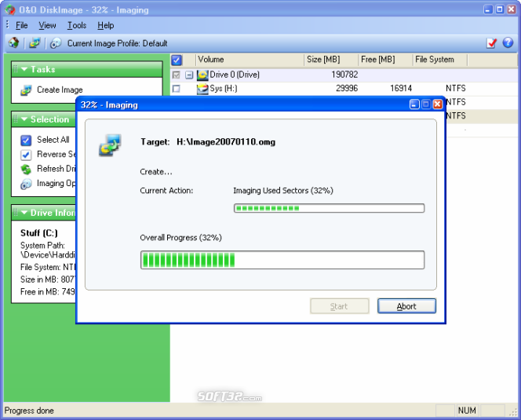Image resolution: width=521 pixels, height=420 pixels.
Task: Click the NUM status bar indicator
Action: tap(467, 411)
